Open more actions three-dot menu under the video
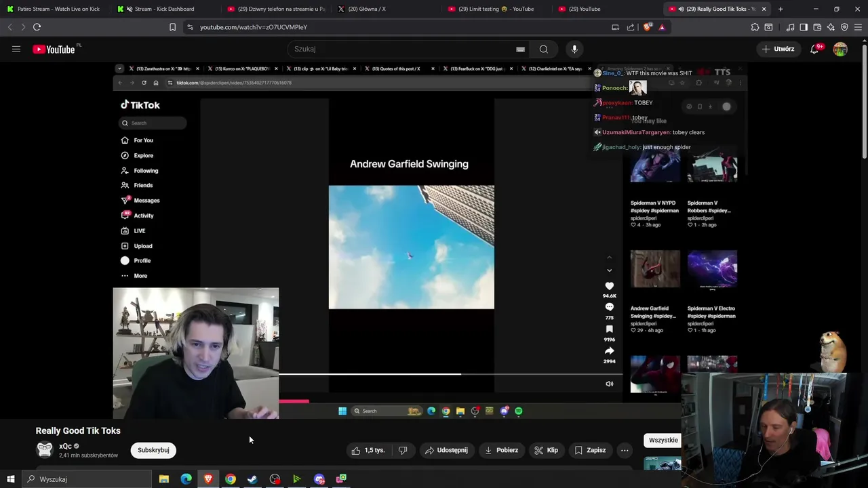 pos(625,450)
